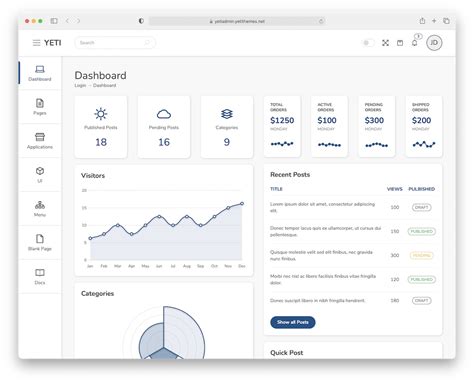
Task: Focus the Search input field
Action: pyautogui.click(x=115, y=43)
